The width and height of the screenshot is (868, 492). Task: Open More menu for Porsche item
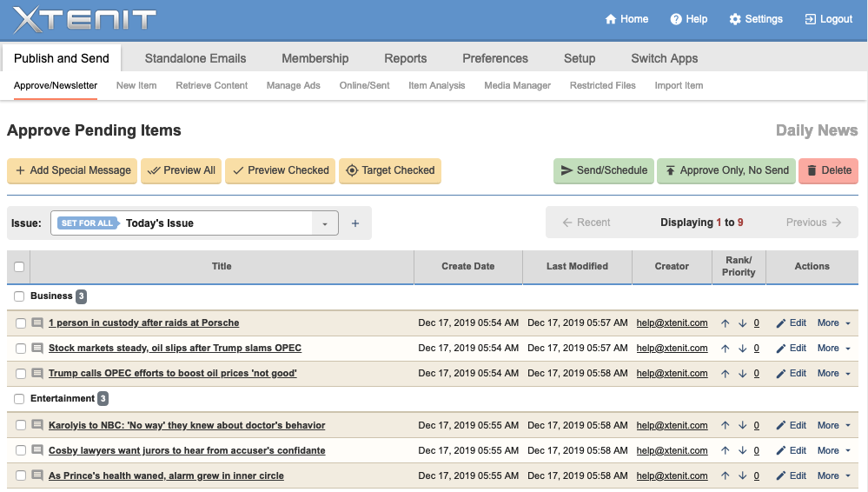[833, 323]
